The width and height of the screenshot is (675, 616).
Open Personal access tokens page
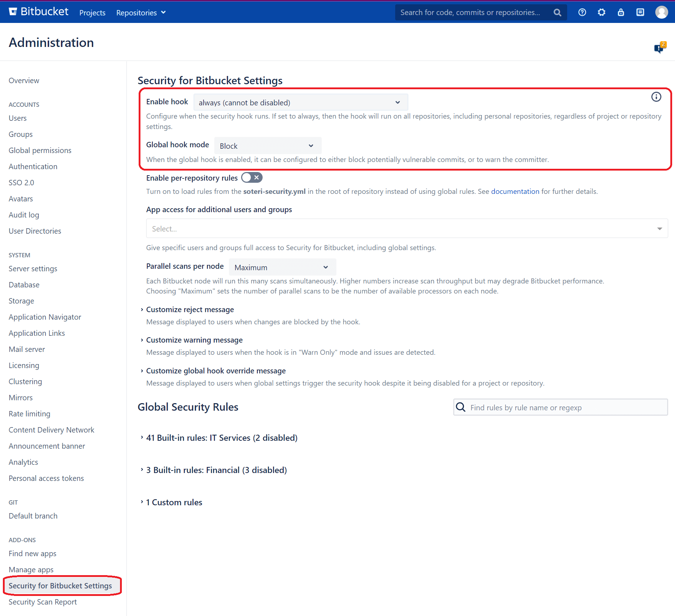(x=46, y=478)
